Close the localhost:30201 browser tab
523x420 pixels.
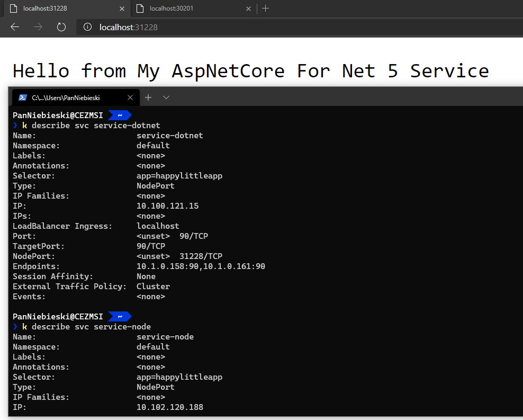click(x=248, y=8)
